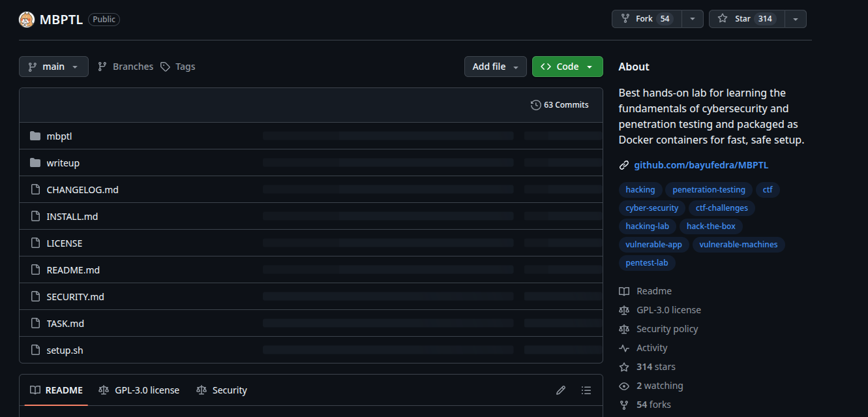The height and width of the screenshot is (417, 868).
Task: Open the LICENSE file
Action: 65,243
